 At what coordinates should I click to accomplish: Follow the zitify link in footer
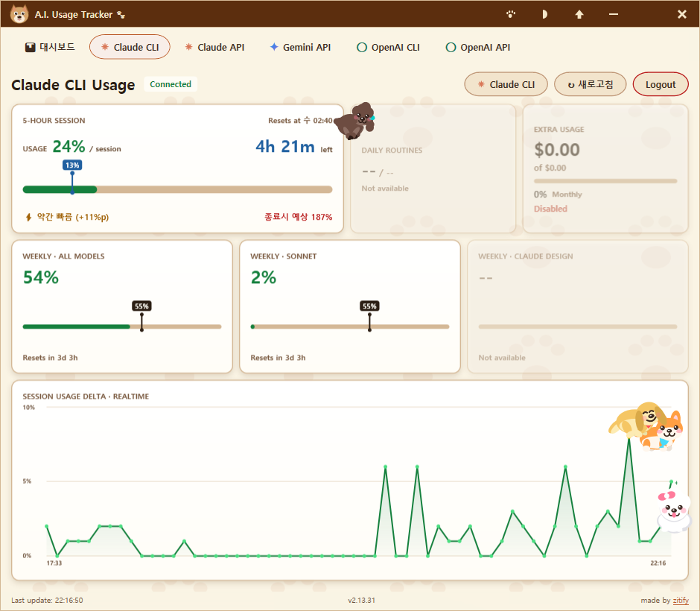(681, 601)
